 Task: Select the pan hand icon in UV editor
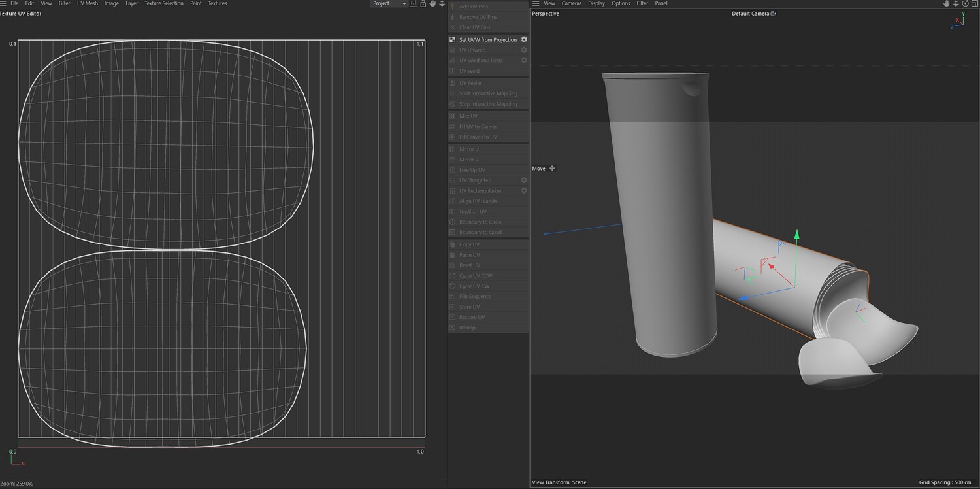pos(433,4)
